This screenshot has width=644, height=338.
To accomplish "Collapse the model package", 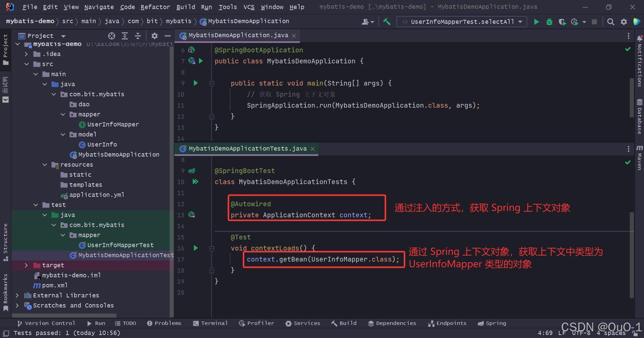I will pos(63,134).
